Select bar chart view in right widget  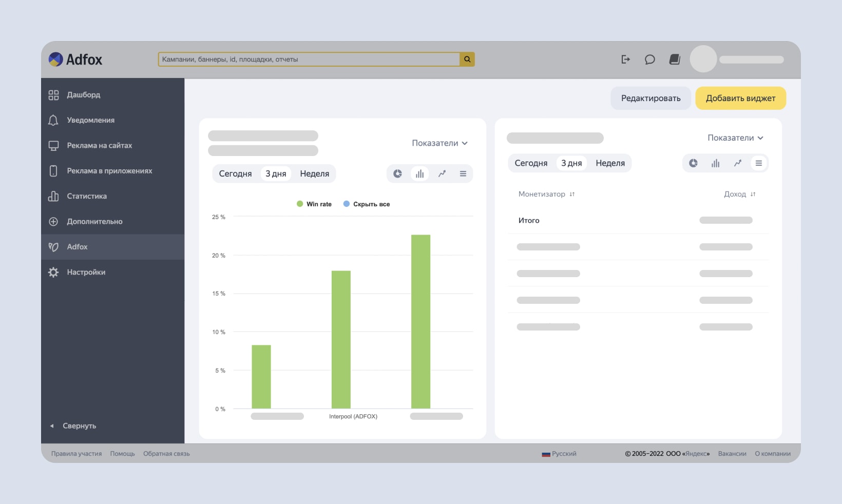[715, 163]
